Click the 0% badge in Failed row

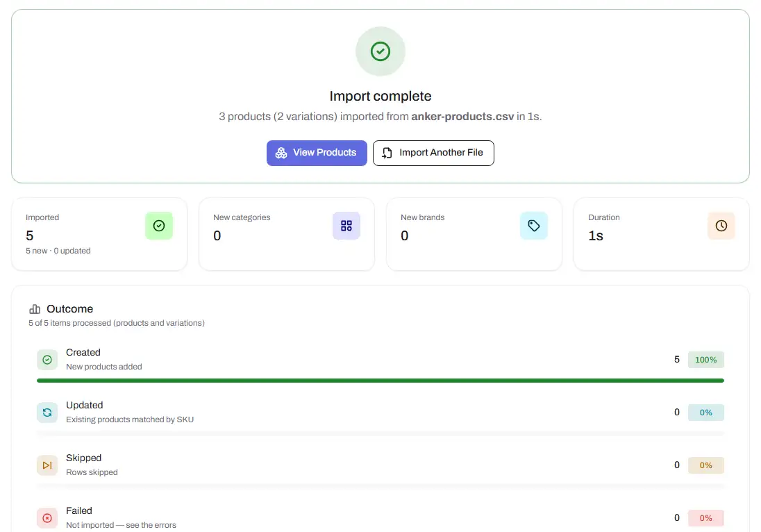pyautogui.click(x=705, y=518)
